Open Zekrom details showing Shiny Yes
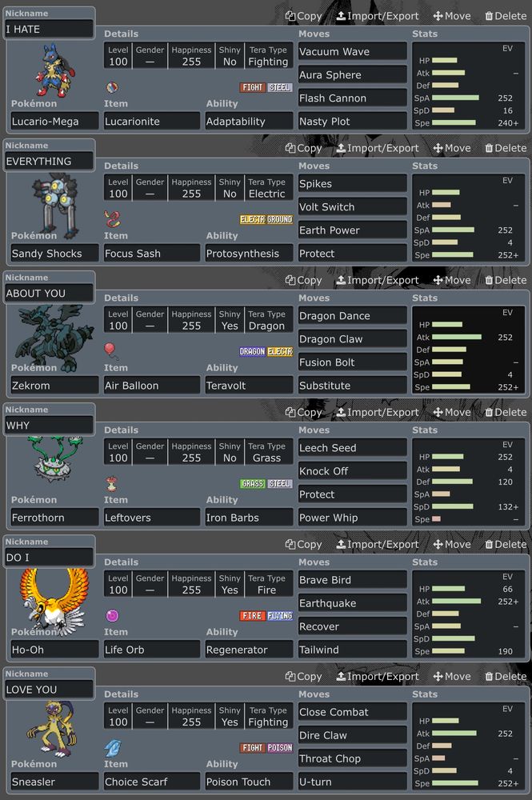 [x=198, y=321]
